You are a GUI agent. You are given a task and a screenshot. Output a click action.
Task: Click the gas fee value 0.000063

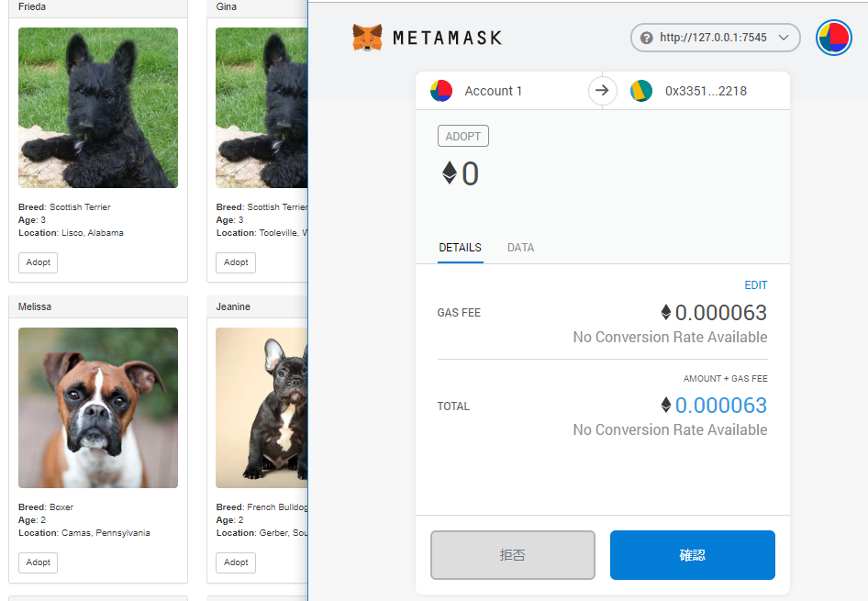721,313
